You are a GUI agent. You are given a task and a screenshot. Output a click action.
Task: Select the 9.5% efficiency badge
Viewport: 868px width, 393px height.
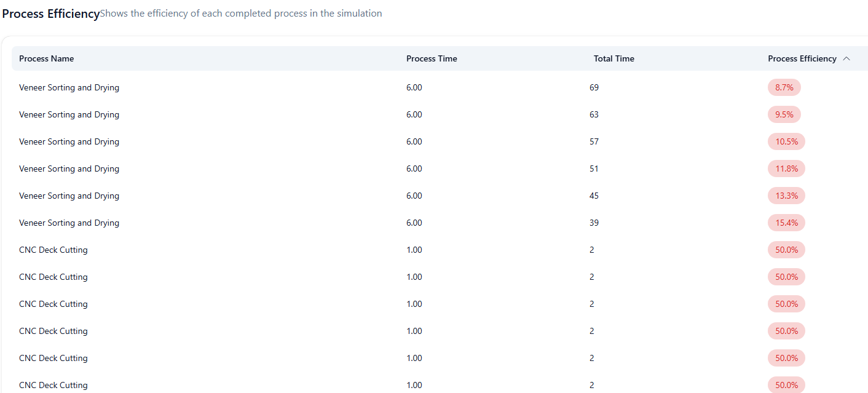(x=784, y=114)
